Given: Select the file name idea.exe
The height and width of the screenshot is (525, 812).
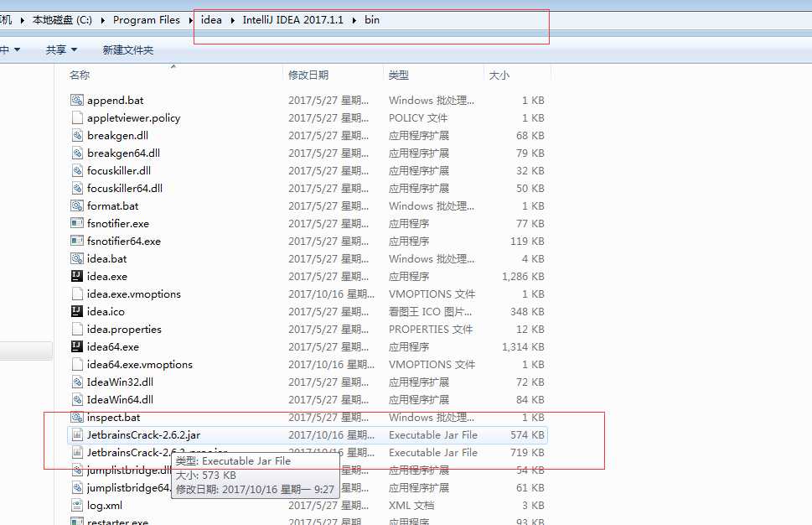Looking at the screenshot, I should point(107,276).
